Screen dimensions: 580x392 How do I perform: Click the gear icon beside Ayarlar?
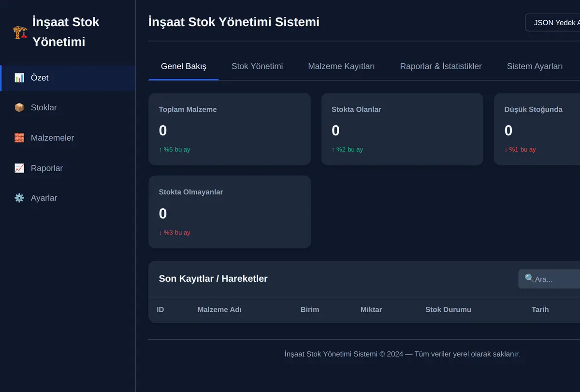19,198
